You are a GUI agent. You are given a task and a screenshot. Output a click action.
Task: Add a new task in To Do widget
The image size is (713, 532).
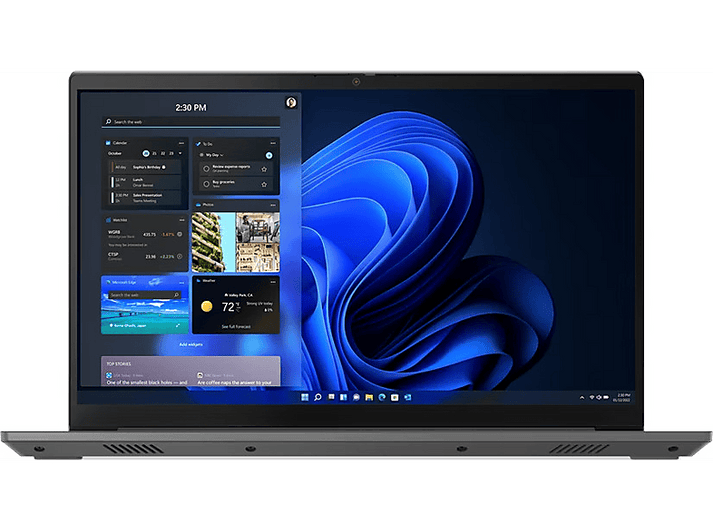(x=269, y=156)
